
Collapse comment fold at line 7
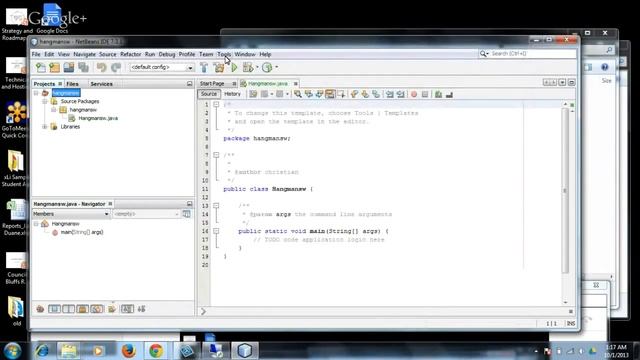(216, 155)
